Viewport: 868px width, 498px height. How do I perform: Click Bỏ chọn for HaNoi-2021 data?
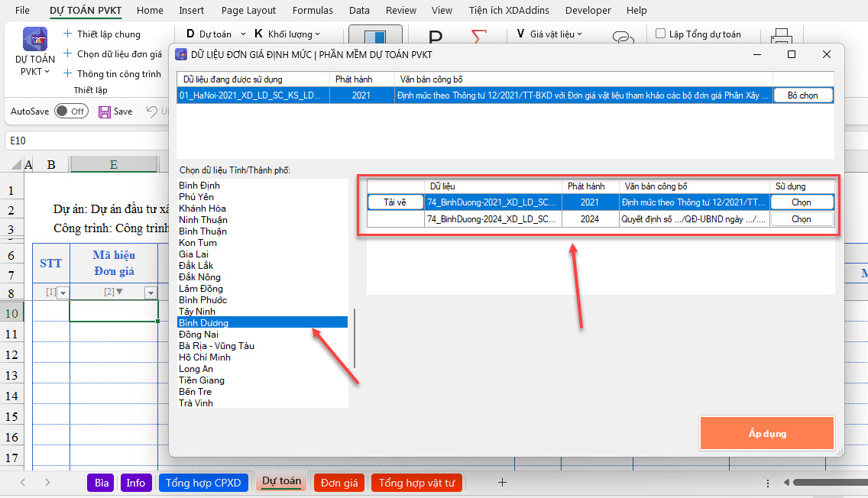click(802, 95)
